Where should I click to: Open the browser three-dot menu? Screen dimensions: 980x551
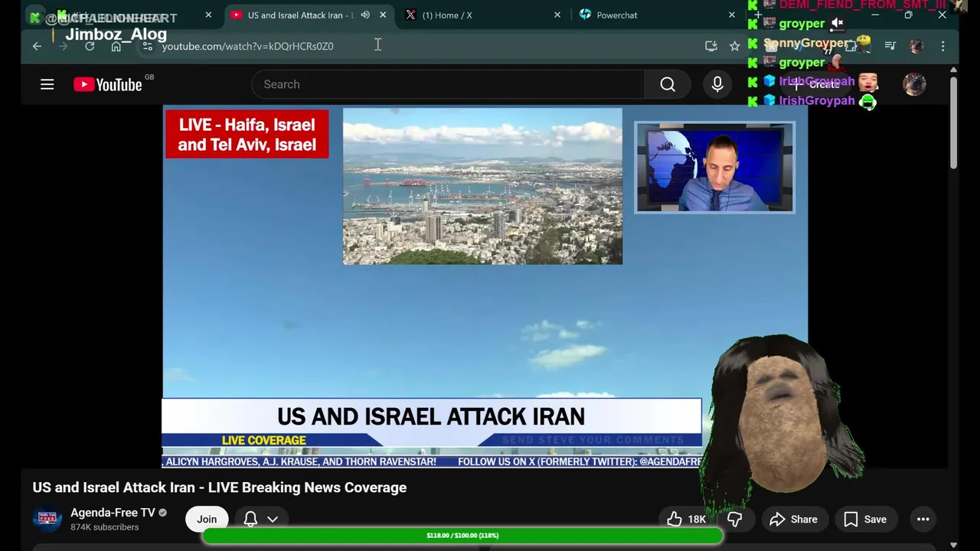(943, 46)
